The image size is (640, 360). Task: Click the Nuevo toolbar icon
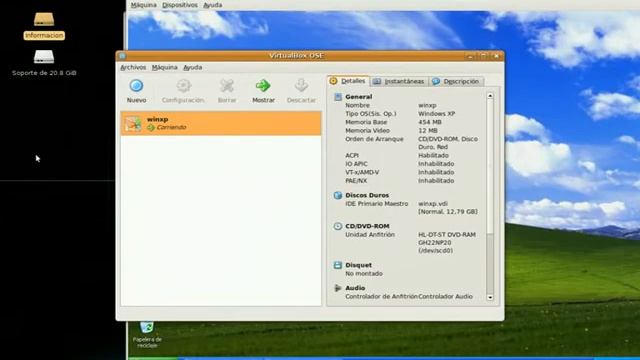coord(136,86)
